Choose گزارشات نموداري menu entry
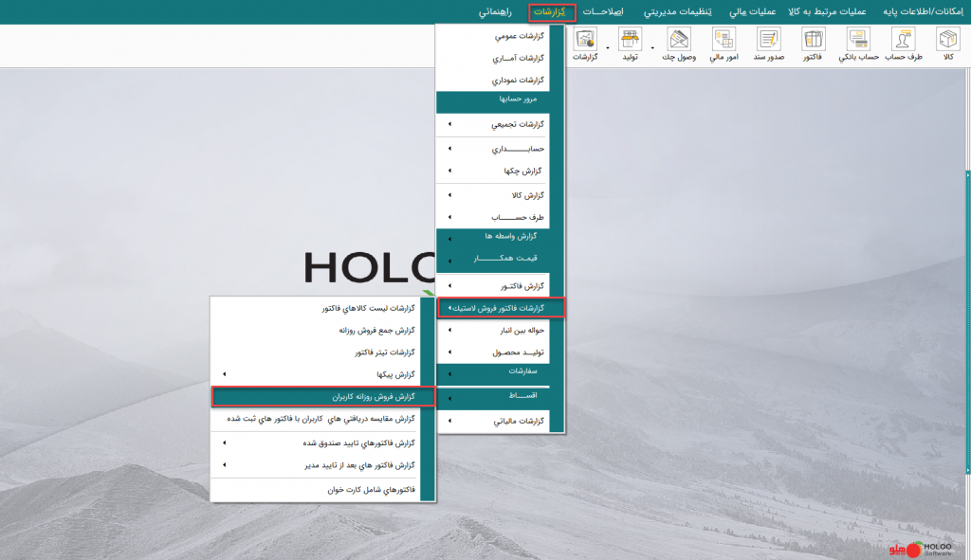This screenshot has width=971, height=560. click(492, 81)
